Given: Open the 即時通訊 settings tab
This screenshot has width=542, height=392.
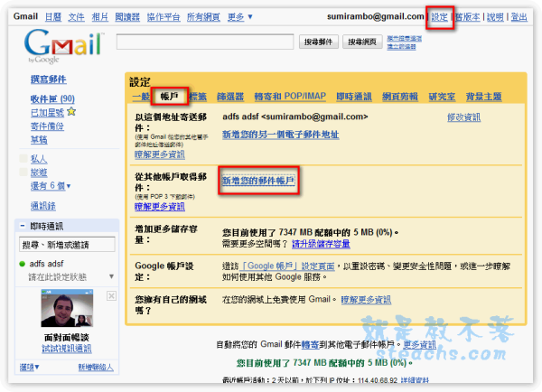Looking at the screenshot, I should [x=354, y=97].
